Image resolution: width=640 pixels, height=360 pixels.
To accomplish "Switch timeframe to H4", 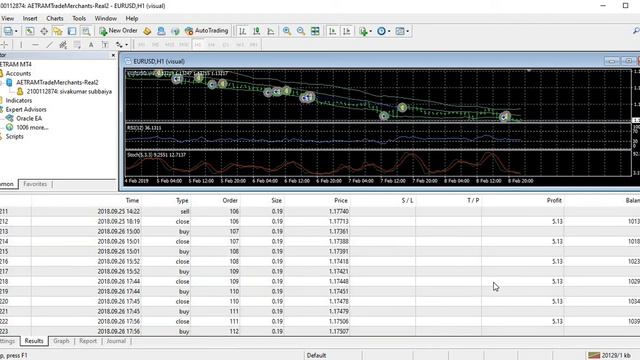I will pos(211,44).
